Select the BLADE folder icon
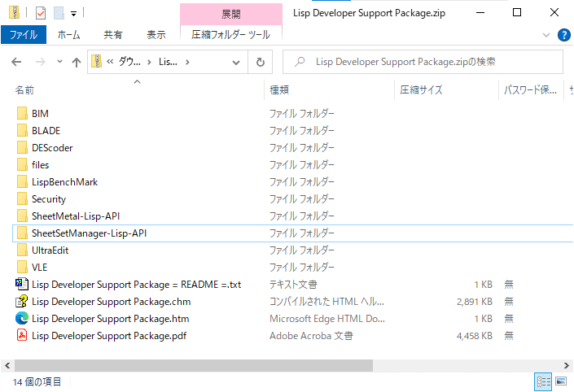Screen dimensions: 574x392 coord(22,131)
